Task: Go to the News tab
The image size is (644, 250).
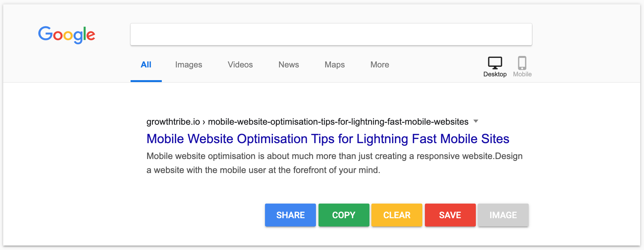Action: pyautogui.click(x=289, y=65)
